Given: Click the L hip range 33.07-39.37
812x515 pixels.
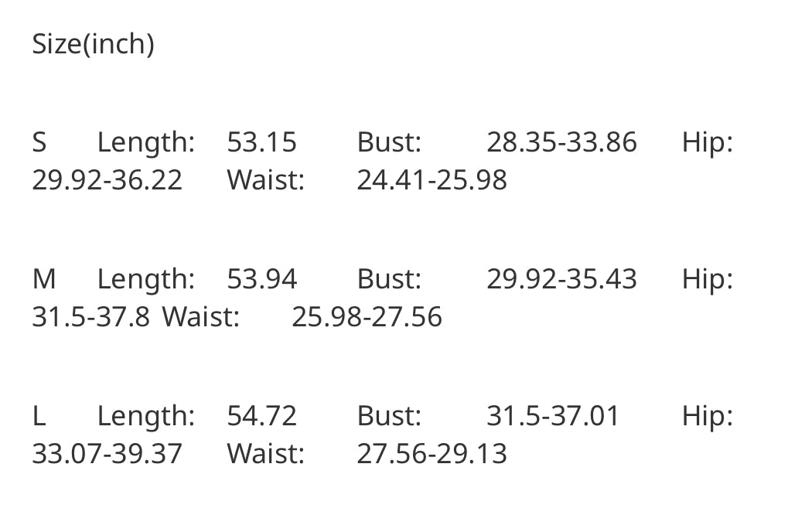Looking at the screenshot, I should (x=107, y=454).
